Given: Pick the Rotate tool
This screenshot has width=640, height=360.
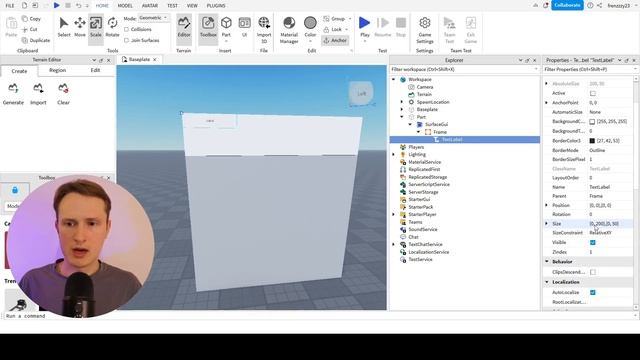Looking at the screenshot, I should (x=112, y=27).
